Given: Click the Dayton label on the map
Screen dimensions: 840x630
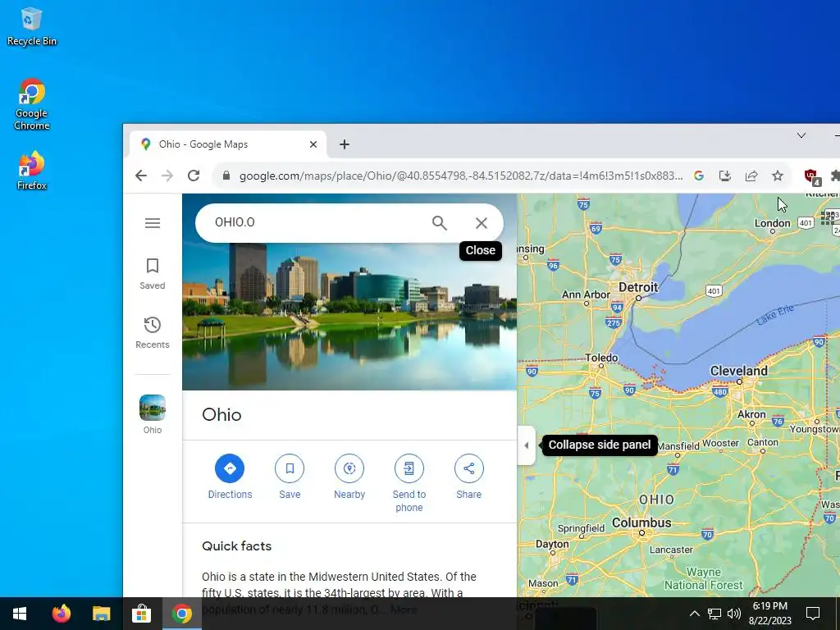Looking at the screenshot, I should (552, 544).
